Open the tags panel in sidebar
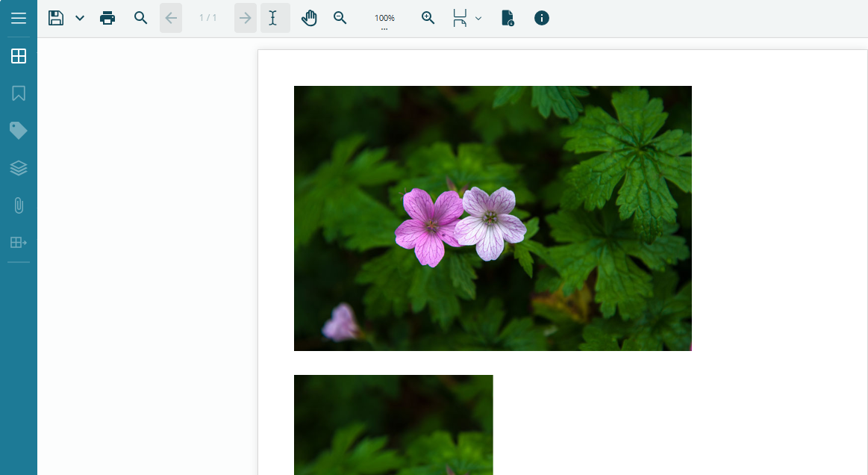Screen dimensions: 868x475 point(18,131)
